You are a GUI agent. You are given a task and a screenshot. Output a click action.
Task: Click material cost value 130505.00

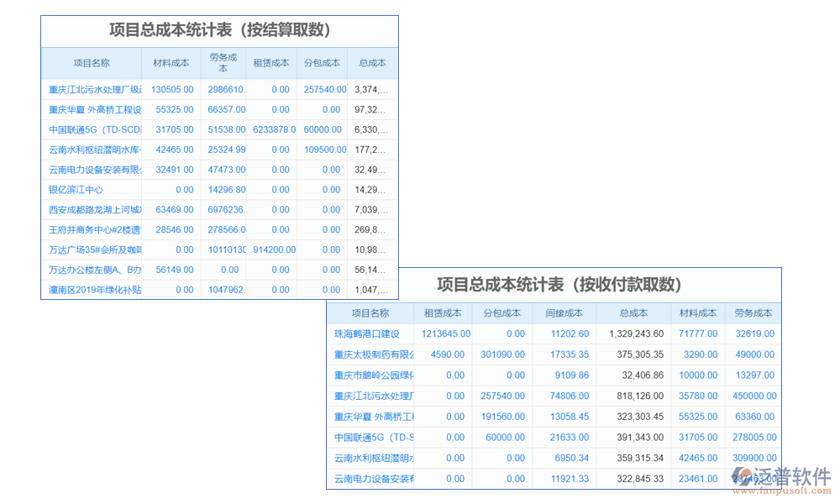(172, 89)
